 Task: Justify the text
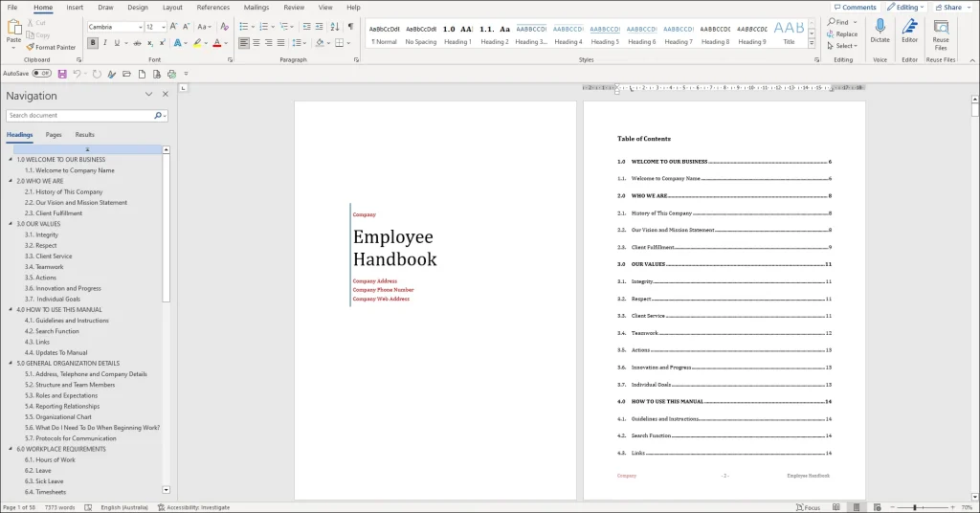(280, 43)
